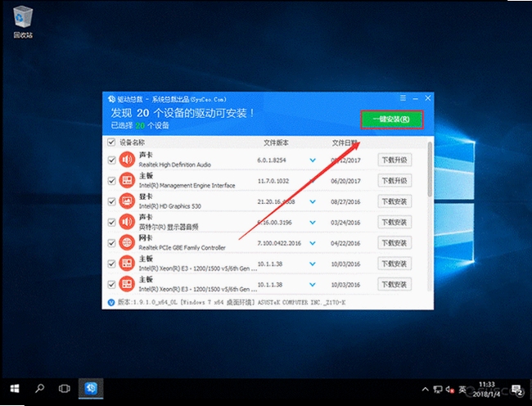Expand version dropdown of first Xeon row
This screenshot has width=532, height=406.
tap(313, 264)
